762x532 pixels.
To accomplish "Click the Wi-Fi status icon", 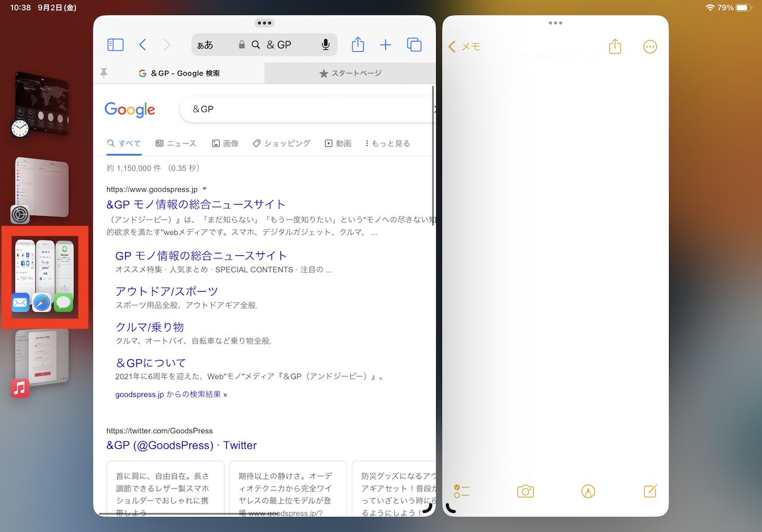I will coord(710,8).
